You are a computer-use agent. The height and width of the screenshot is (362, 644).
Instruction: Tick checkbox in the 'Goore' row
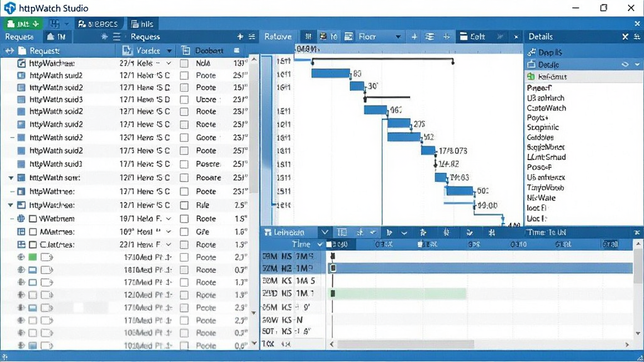click(184, 138)
